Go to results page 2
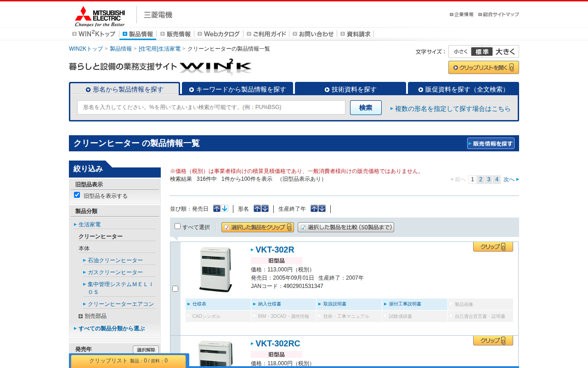Screen dimensions: 588x368 click(481, 179)
